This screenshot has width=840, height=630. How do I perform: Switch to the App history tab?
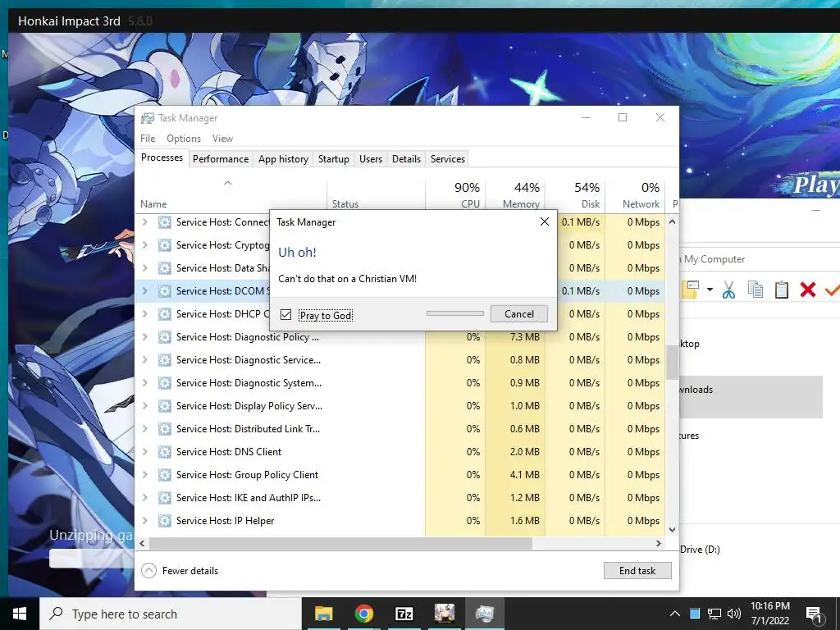coord(283,159)
